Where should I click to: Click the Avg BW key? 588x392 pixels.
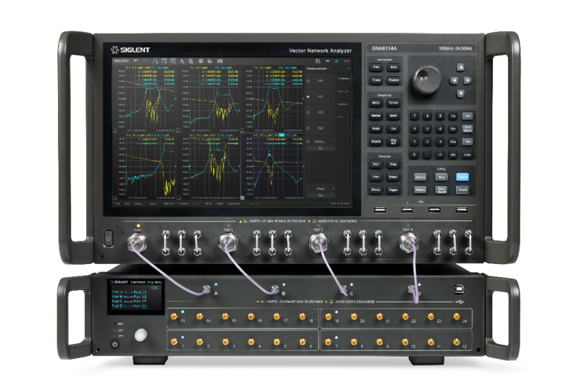[x=393, y=142]
